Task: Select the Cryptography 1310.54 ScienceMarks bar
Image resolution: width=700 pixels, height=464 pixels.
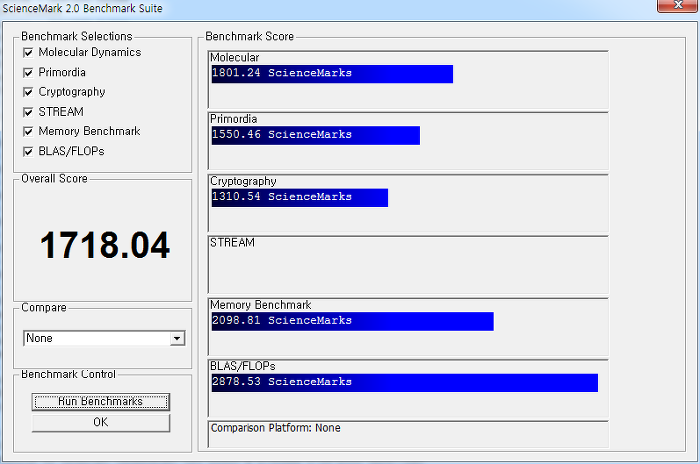Action: pos(300,198)
